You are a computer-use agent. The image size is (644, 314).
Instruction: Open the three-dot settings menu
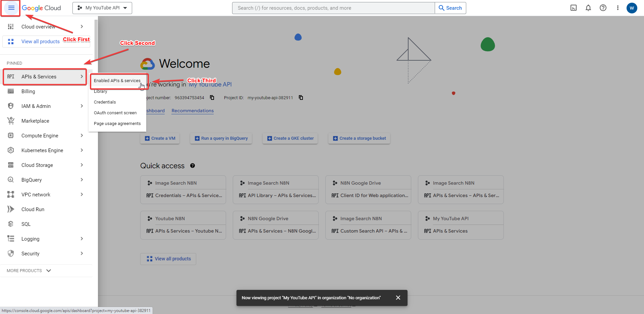pyautogui.click(x=618, y=8)
